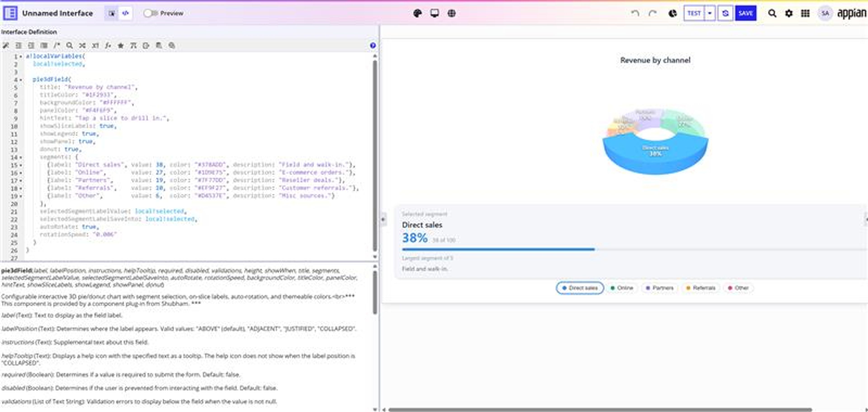Screen dimensions: 868x412
Task: Click the function fx editor toolbar icon
Action: [108, 45]
